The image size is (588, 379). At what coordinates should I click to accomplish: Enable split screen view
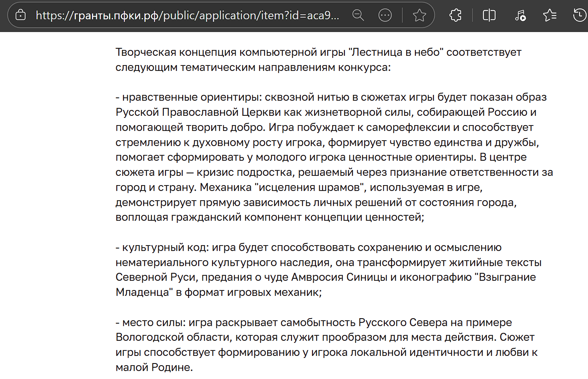[489, 16]
